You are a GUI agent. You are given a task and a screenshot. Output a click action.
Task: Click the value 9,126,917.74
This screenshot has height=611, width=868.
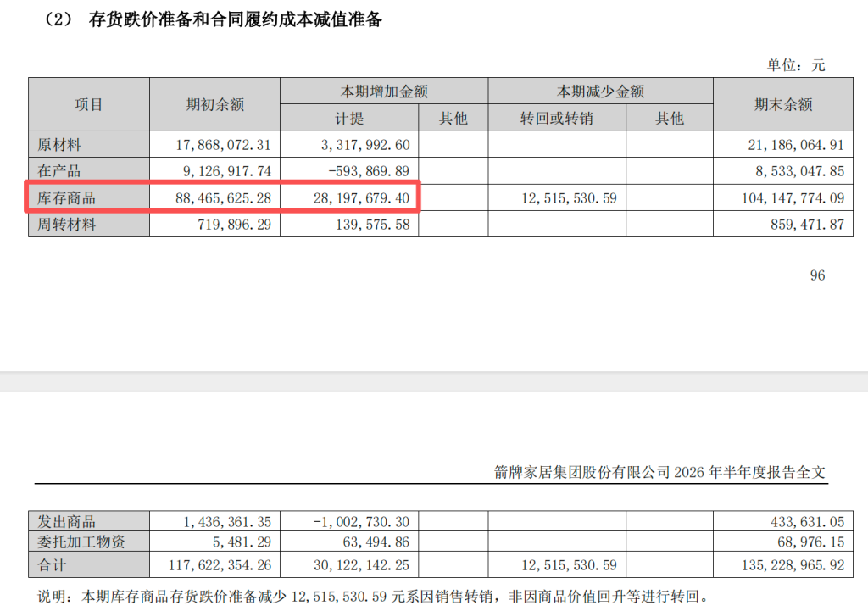(227, 171)
